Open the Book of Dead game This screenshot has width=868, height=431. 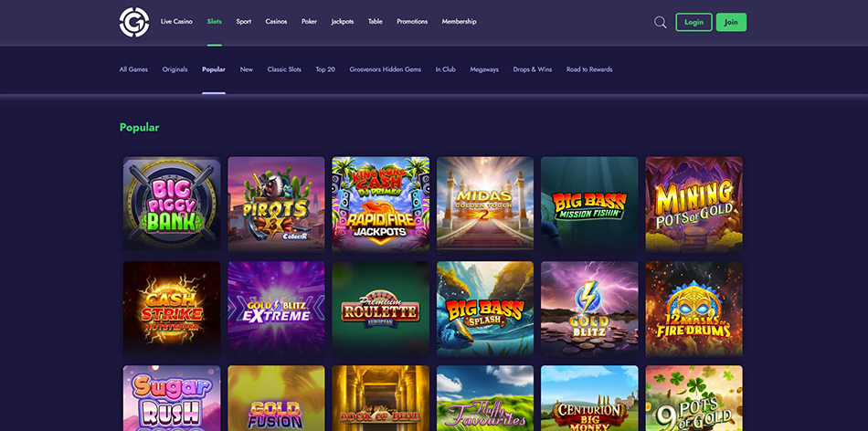[x=381, y=398]
